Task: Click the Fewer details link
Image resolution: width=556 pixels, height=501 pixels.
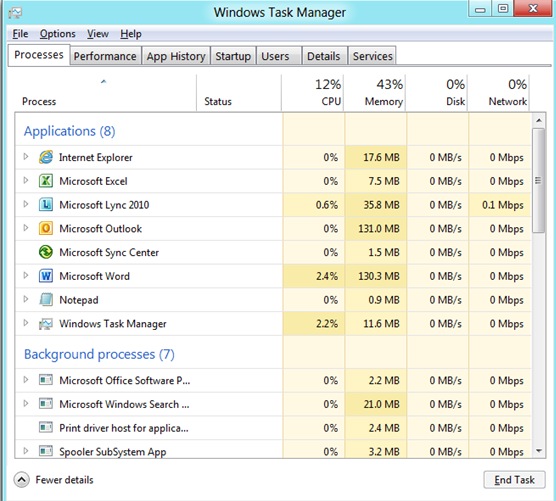Action: click(x=65, y=480)
